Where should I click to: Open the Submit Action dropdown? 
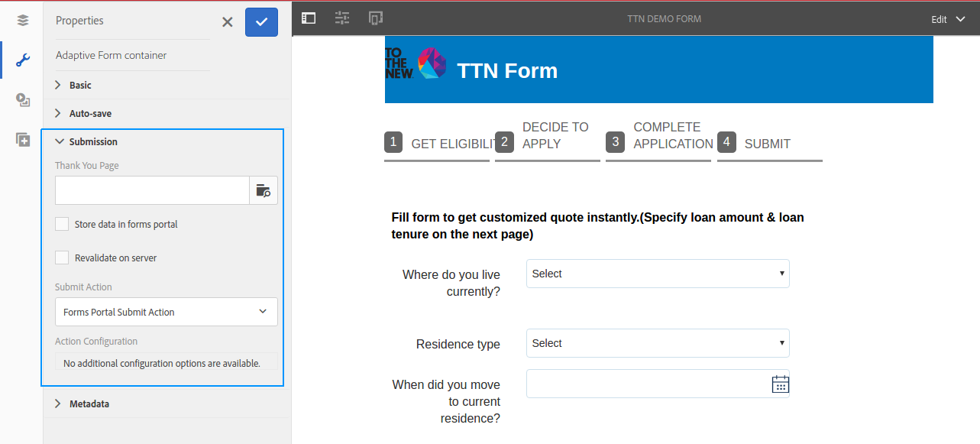(x=167, y=312)
